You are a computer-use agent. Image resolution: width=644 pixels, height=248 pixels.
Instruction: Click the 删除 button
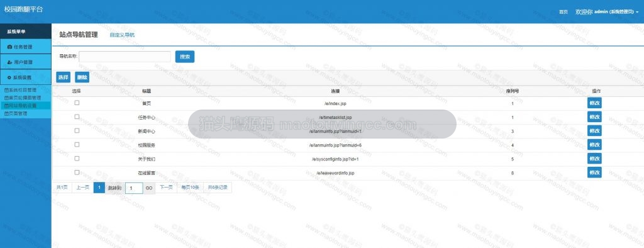[82, 77]
